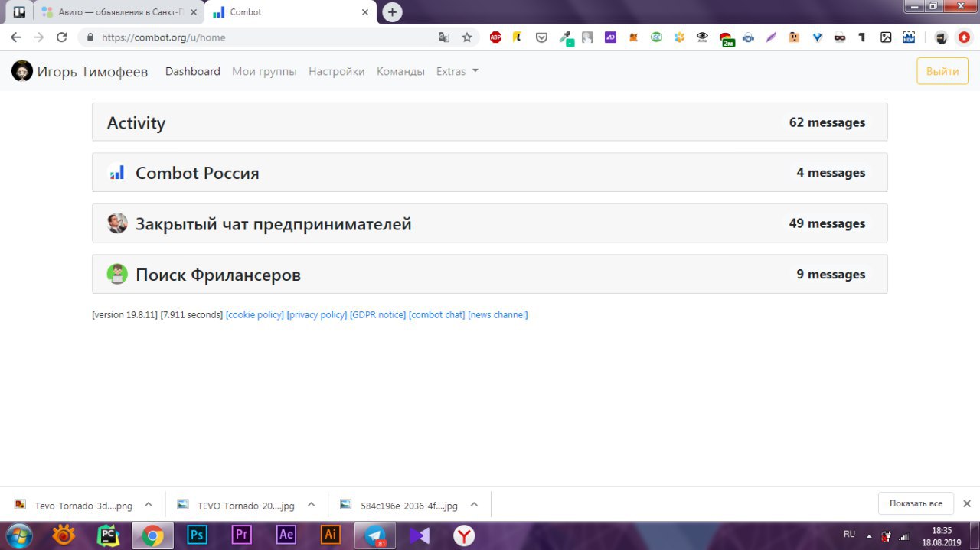
Task: Expand the Extras dropdown menu
Action: point(457,71)
